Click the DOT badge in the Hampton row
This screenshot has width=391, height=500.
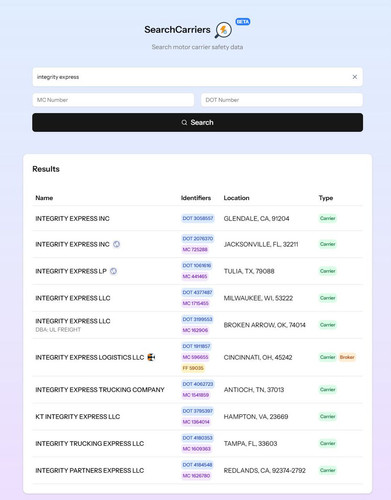(197, 411)
